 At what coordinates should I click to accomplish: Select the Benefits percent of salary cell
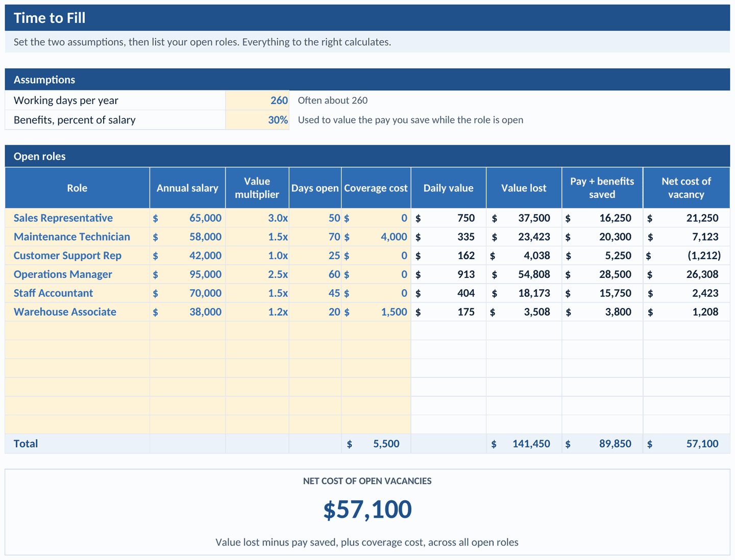[x=257, y=120]
